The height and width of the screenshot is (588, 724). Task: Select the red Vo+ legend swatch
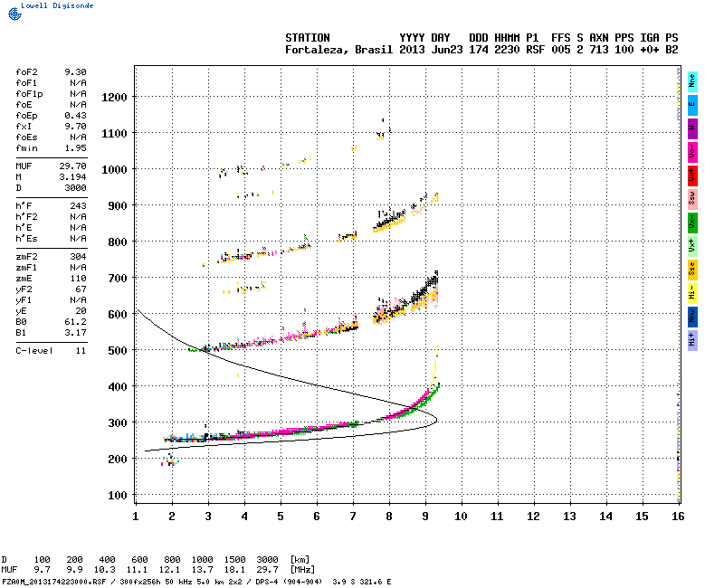(692, 175)
